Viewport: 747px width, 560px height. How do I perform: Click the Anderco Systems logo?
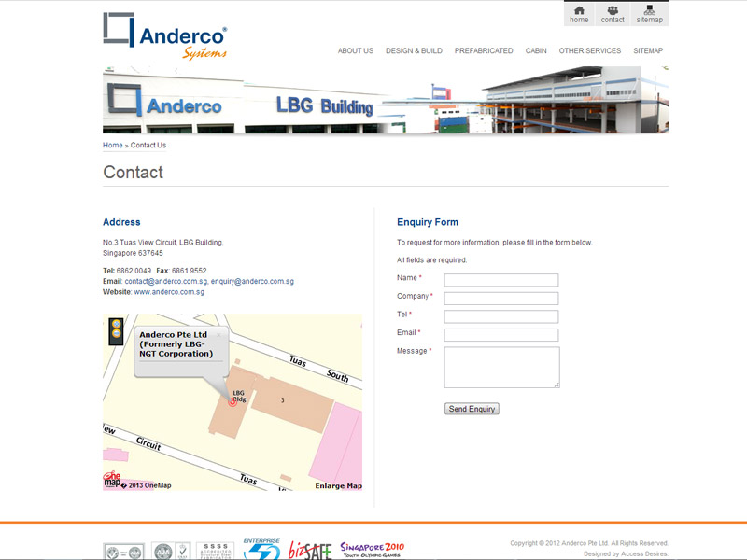[x=165, y=36]
